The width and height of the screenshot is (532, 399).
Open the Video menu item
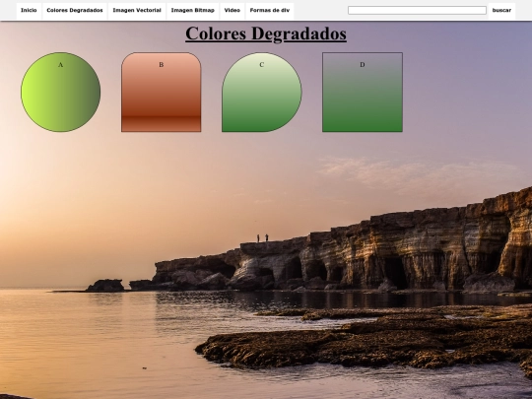tap(233, 11)
